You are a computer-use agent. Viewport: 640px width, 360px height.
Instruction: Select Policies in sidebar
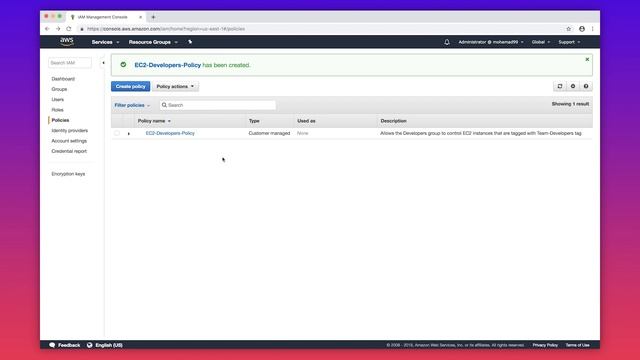60,120
